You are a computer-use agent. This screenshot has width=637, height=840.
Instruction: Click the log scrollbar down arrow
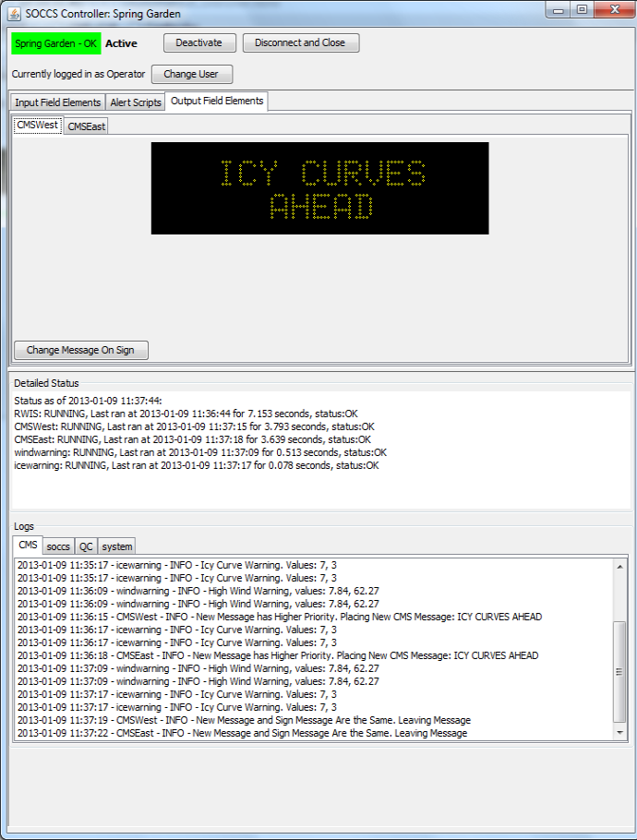point(620,732)
